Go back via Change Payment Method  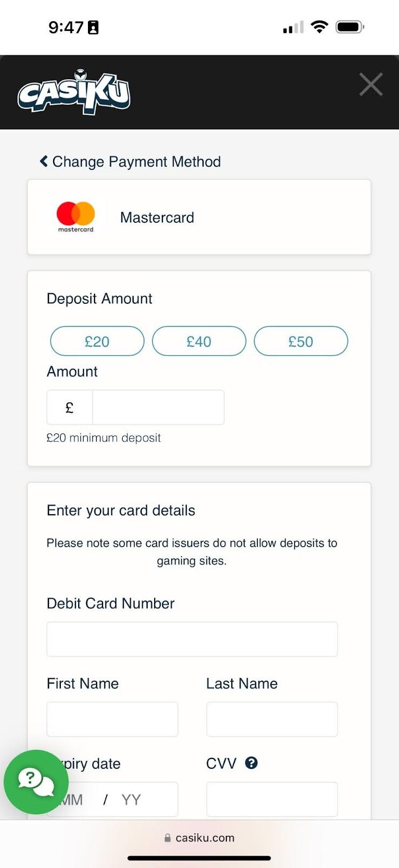tap(136, 162)
